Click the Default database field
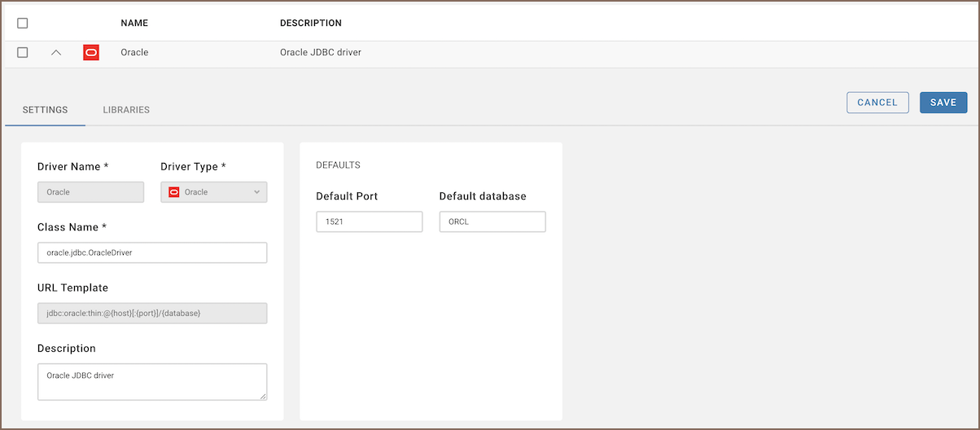 [x=492, y=222]
